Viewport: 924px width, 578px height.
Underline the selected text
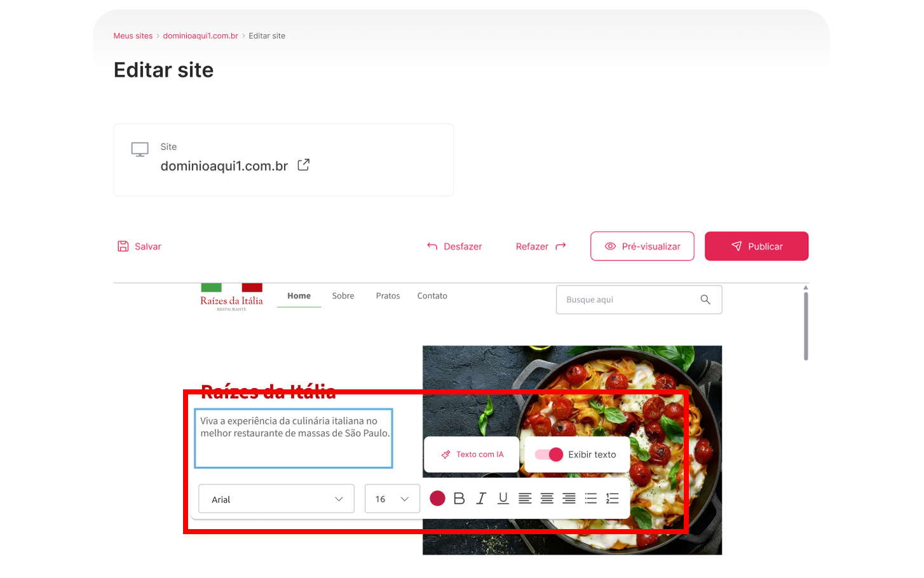click(503, 499)
